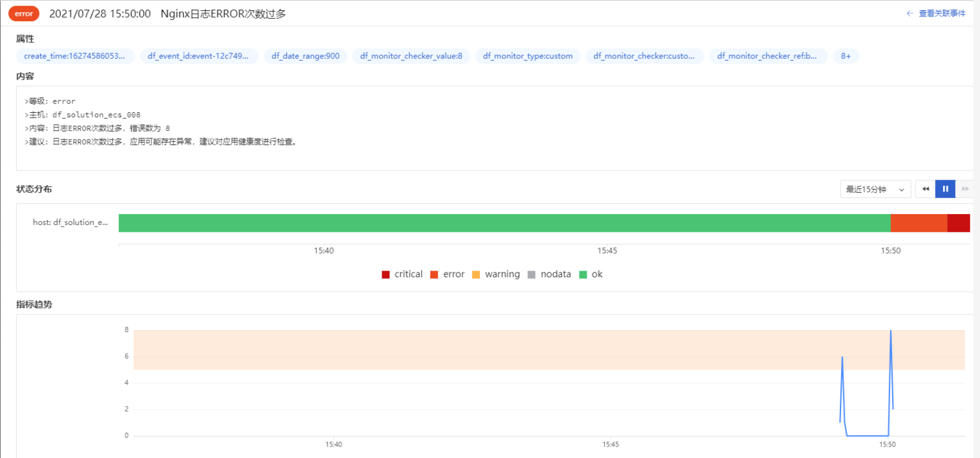
Task: Click the >建议 suggestion line
Action: 161,141
